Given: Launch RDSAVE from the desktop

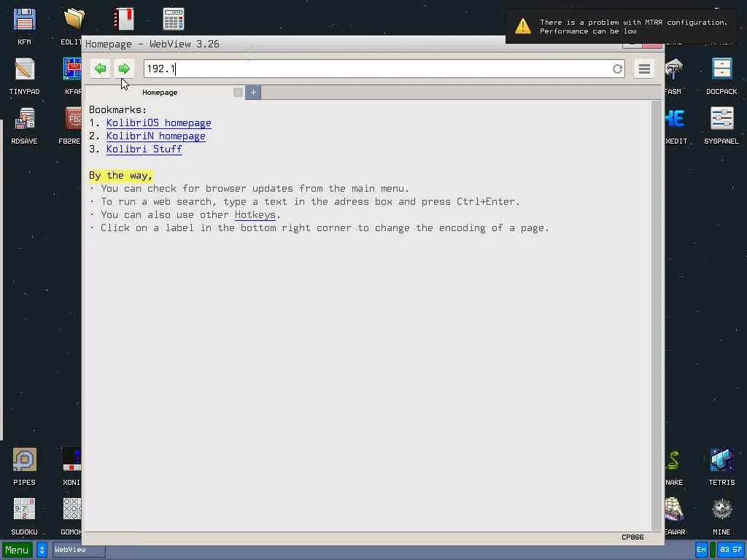Looking at the screenshot, I should (x=24, y=125).
